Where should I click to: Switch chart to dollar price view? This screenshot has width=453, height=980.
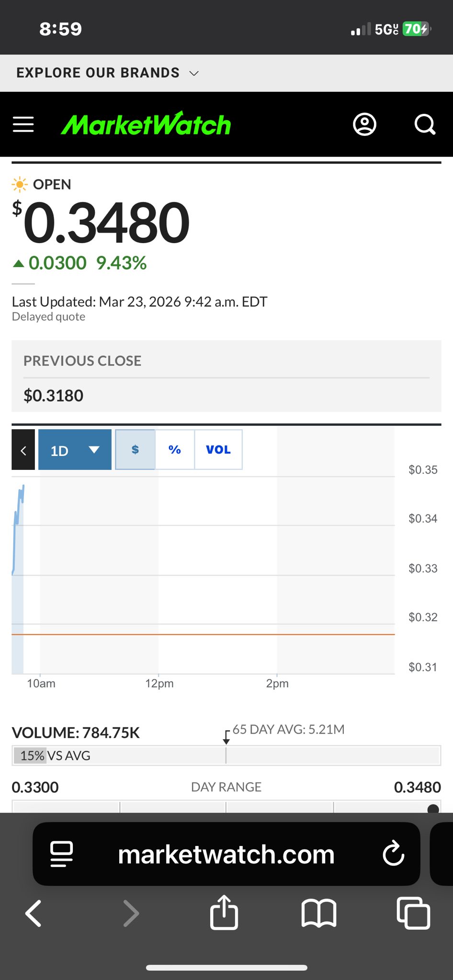pyautogui.click(x=135, y=450)
